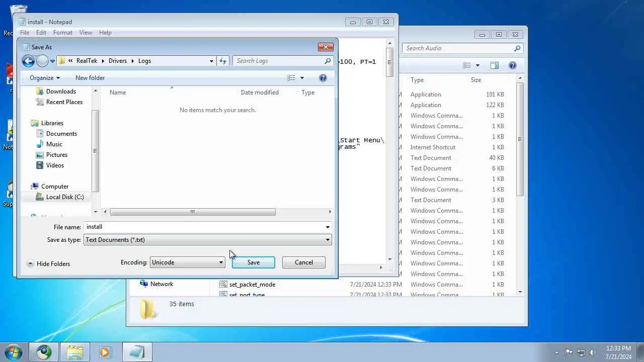Screen dimensions: 644x362
Task: Click view icon in Explorer window toolbar
Action: (x=467, y=65)
